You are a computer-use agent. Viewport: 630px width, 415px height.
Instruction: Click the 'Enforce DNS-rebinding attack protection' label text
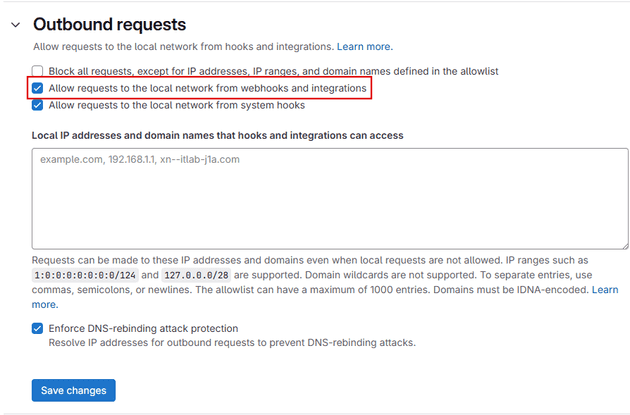143,328
